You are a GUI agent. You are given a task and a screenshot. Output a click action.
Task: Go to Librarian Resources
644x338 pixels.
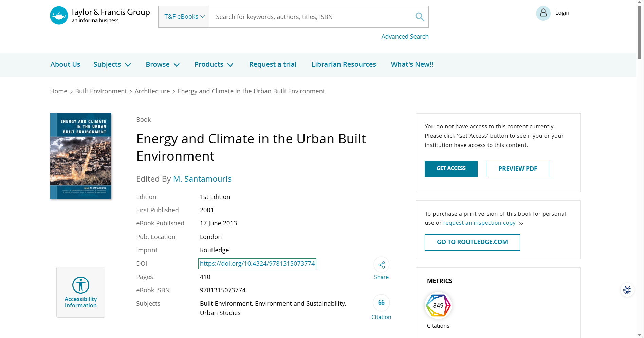point(344,65)
